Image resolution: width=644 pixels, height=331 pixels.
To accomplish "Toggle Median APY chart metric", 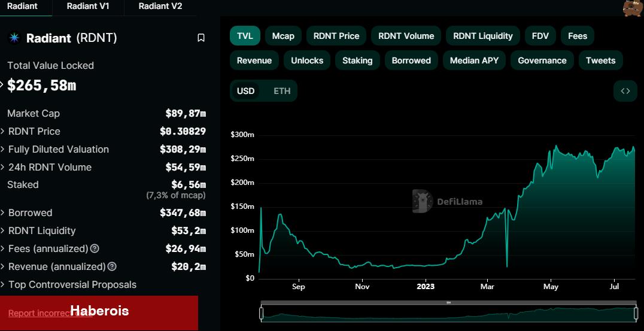I will (475, 60).
